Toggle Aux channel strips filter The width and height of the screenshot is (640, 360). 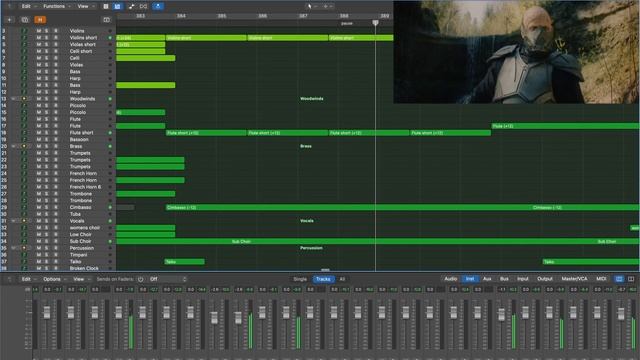[x=487, y=279]
